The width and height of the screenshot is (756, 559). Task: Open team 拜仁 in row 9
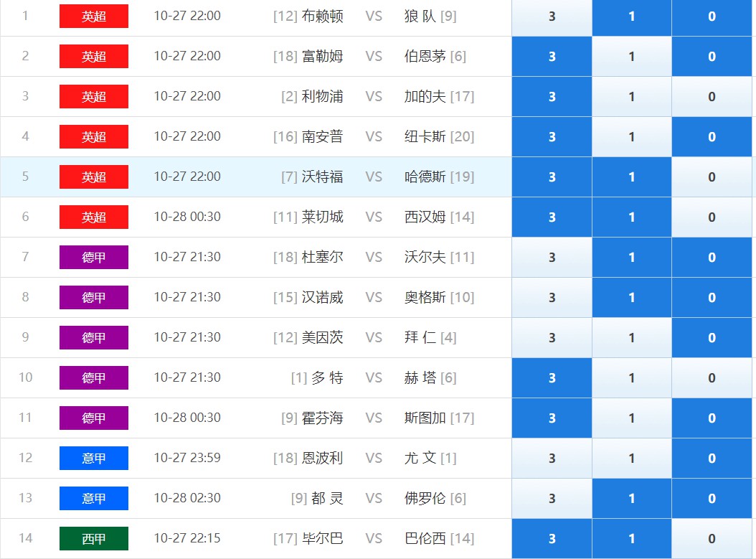pyautogui.click(x=420, y=337)
